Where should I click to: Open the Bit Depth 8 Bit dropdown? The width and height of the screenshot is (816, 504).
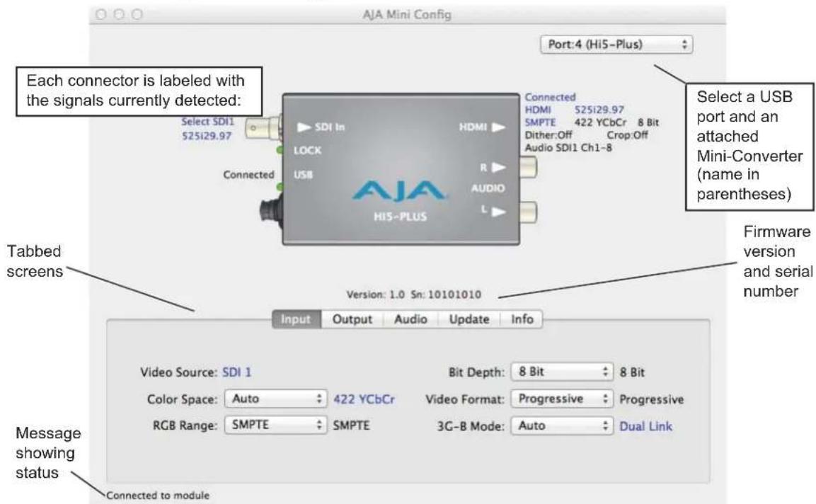(x=562, y=372)
